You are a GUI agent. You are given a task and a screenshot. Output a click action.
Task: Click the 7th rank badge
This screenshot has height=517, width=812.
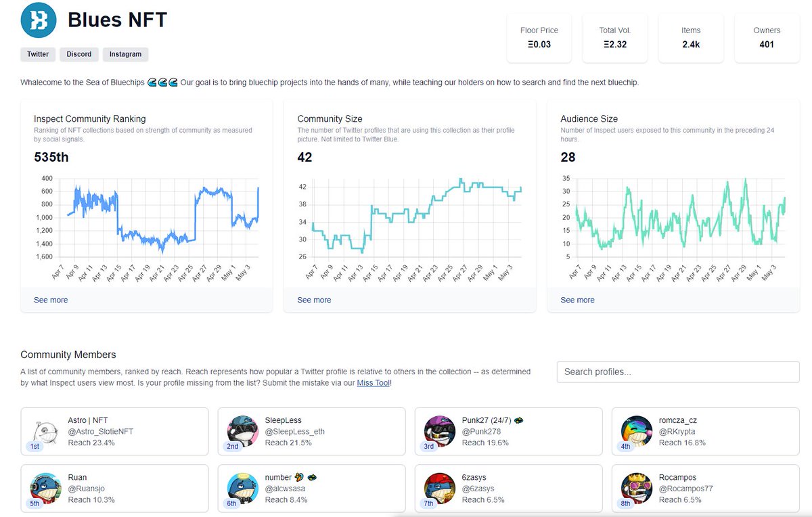click(x=428, y=503)
